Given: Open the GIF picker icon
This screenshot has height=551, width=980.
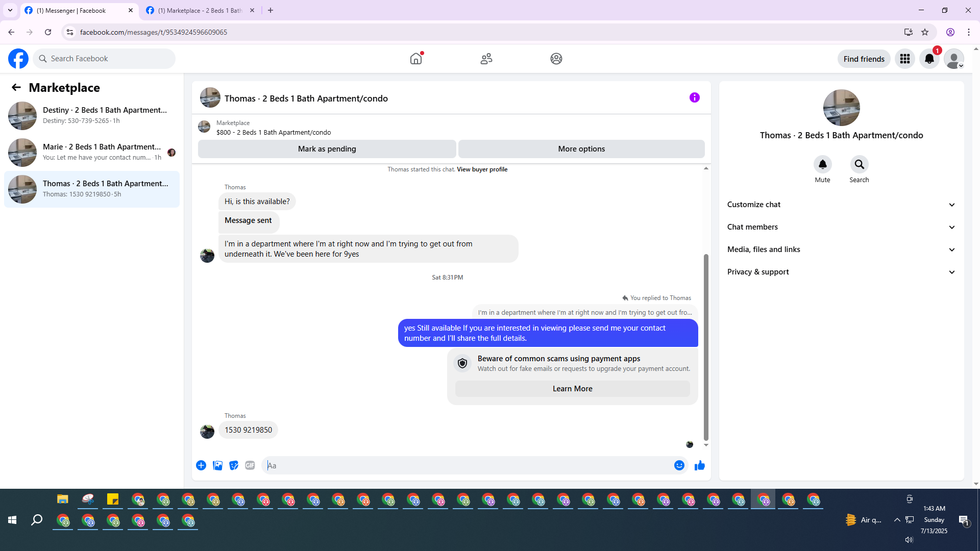Looking at the screenshot, I should [x=250, y=465].
